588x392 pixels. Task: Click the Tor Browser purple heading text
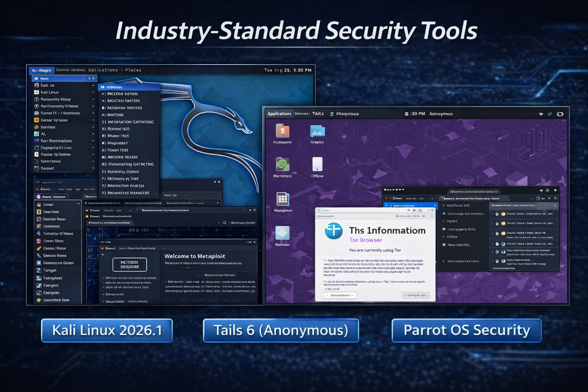(366, 240)
